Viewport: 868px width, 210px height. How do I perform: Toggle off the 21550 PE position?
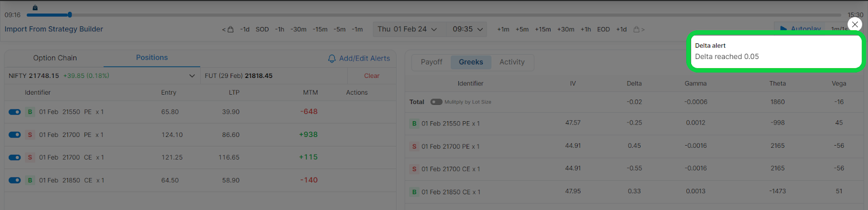[15, 112]
